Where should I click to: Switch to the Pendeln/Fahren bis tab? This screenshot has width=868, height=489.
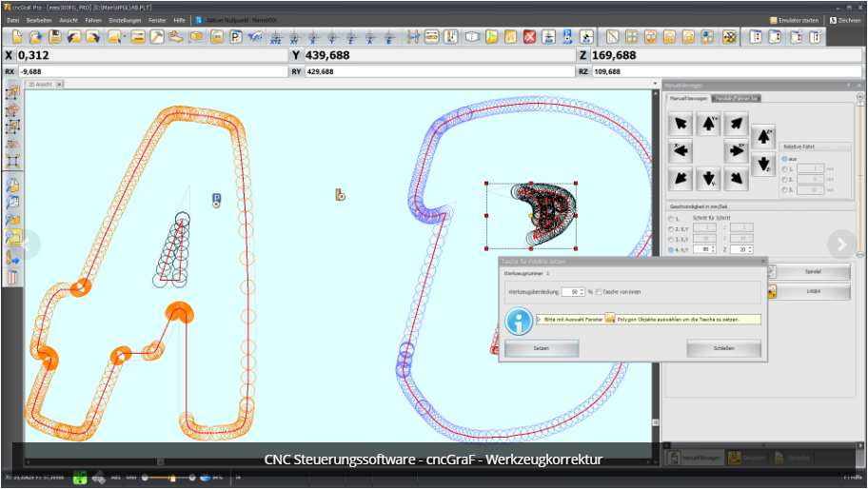737,98
